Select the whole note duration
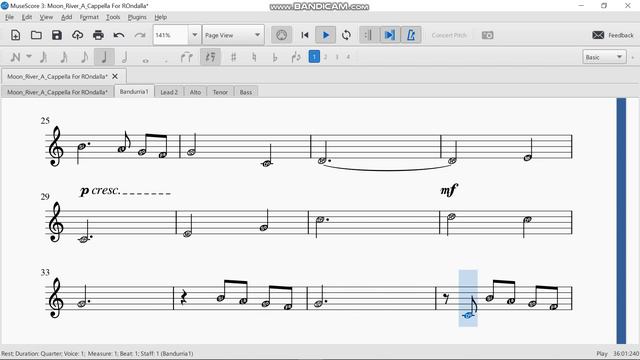The image size is (640, 360). (x=145, y=60)
